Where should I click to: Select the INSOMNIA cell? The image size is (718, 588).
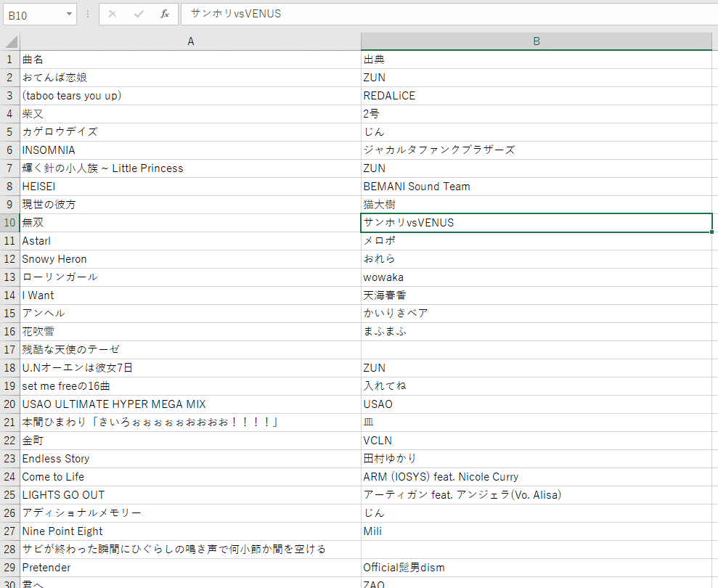point(190,150)
